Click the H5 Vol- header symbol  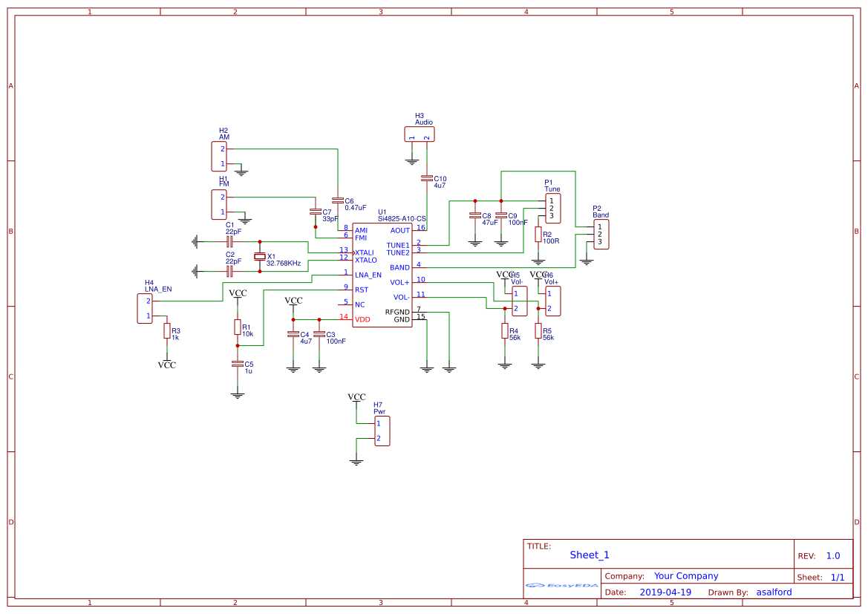tap(519, 301)
